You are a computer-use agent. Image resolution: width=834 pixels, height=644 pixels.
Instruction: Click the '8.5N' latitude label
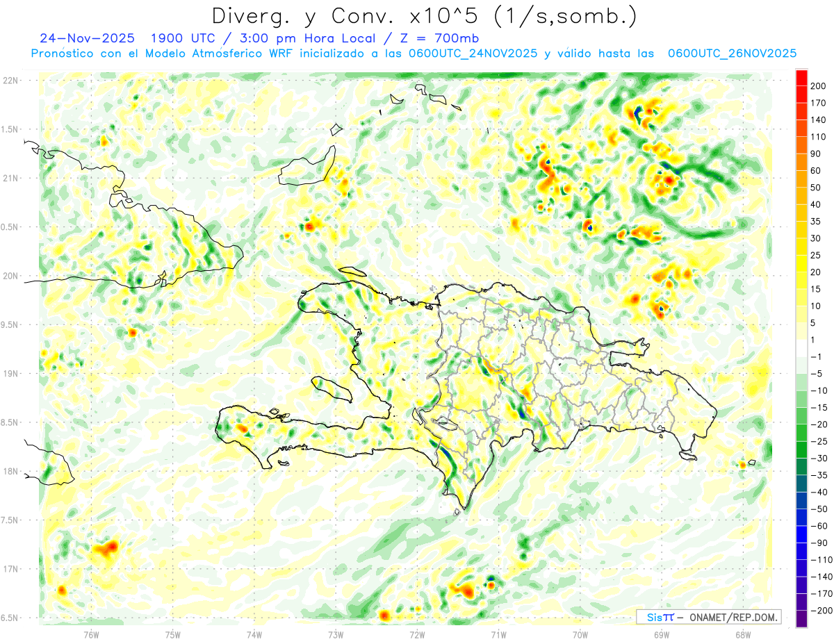coord(10,422)
